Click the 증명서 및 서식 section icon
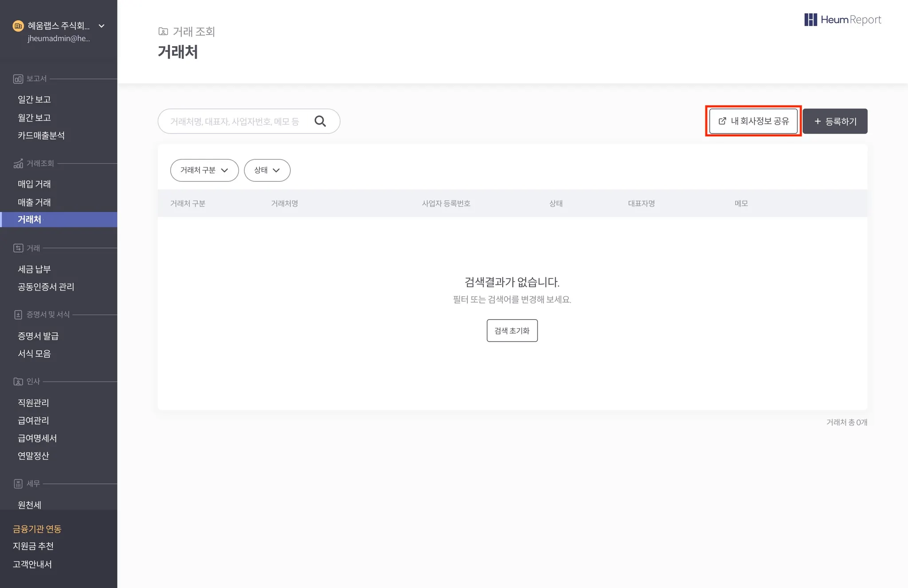The width and height of the screenshot is (908, 588). [x=18, y=315]
